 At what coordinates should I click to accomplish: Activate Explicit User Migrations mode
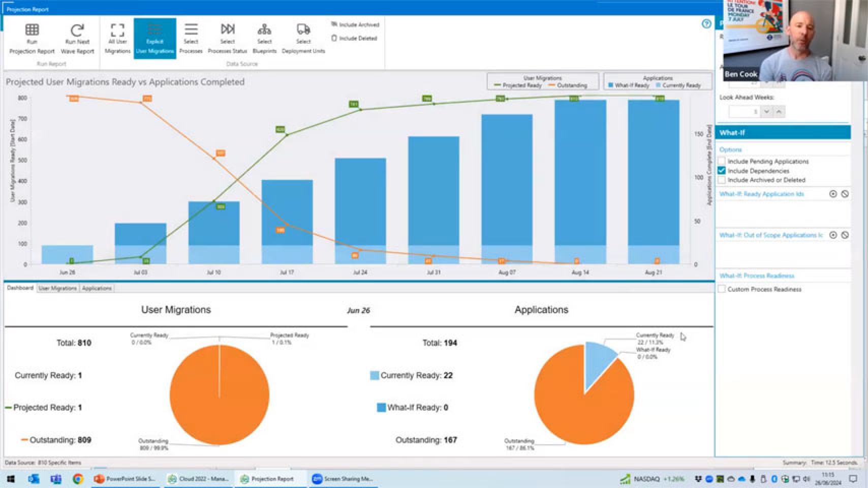click(x=154, y=36)
